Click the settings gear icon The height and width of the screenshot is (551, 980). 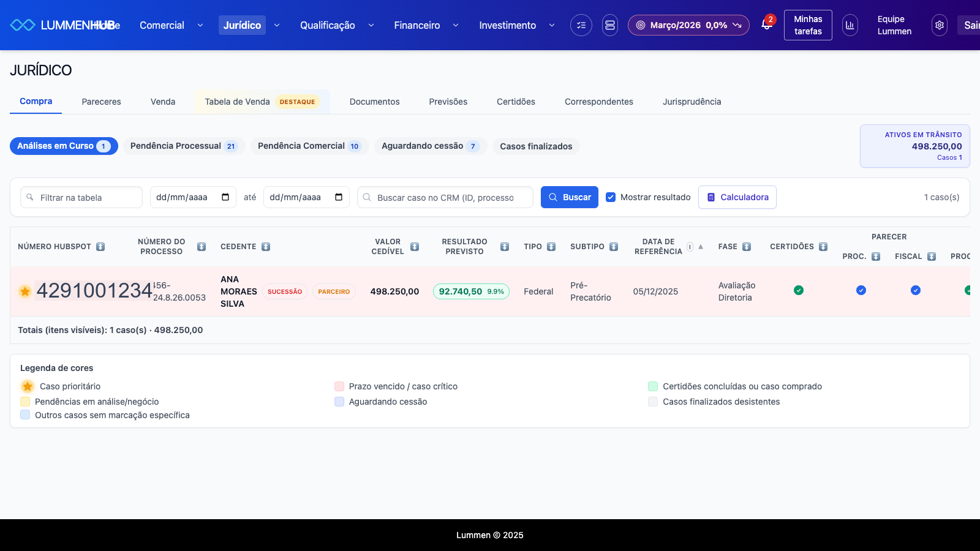(939, 25)
